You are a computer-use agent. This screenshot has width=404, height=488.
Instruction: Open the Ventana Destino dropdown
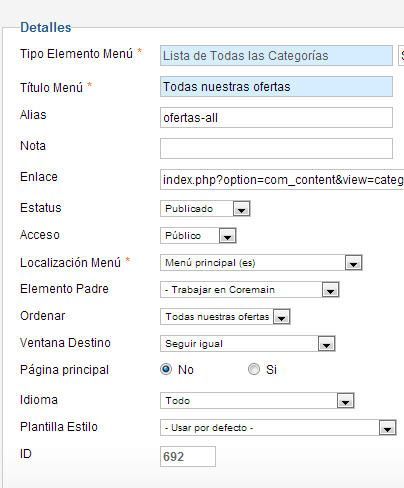247,344
